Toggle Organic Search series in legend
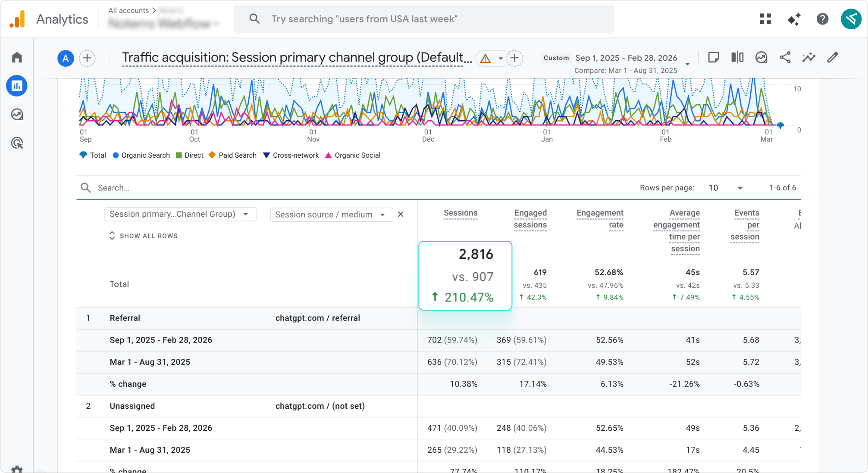 [x=141, y=155]
